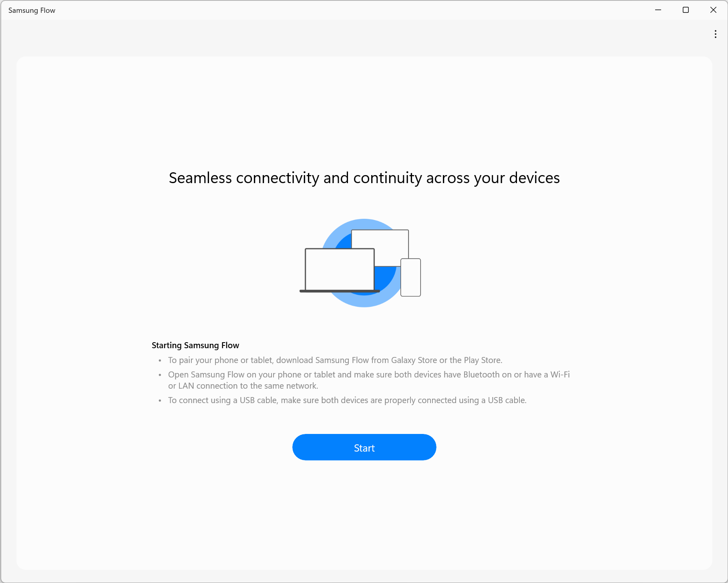Click the Samsung Flow title bar text
The height and width of the screenshot is (583, 728).
point(32,10)
